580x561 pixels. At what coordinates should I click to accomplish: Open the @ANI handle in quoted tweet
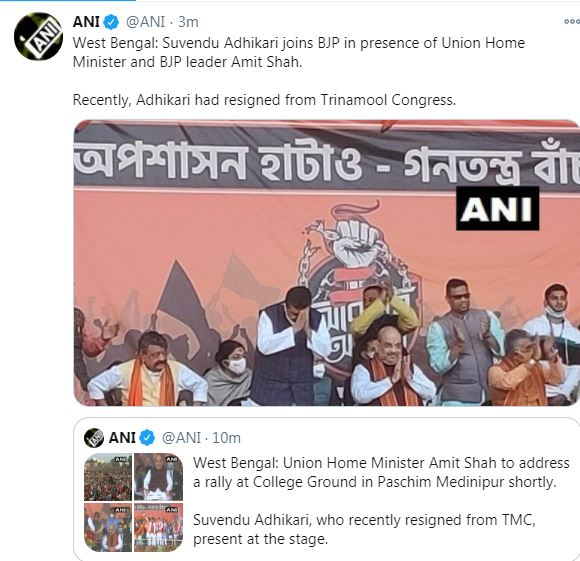point(181,438)
